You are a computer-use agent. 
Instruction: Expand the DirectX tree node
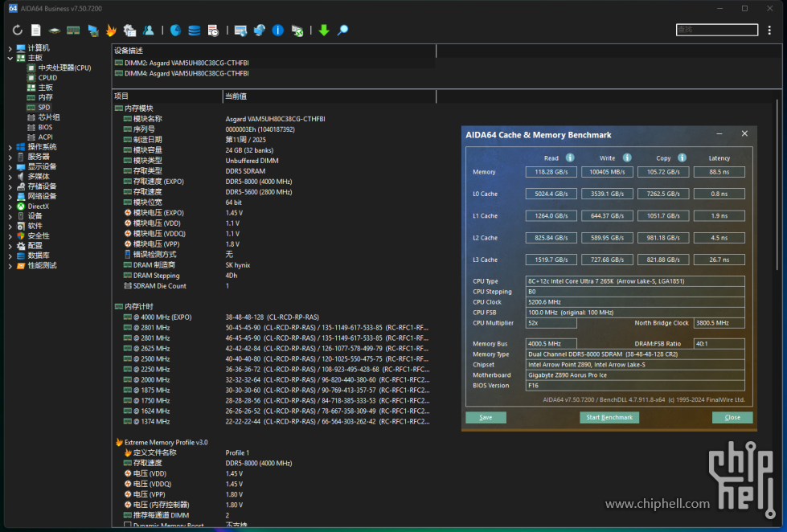(10, 207)
